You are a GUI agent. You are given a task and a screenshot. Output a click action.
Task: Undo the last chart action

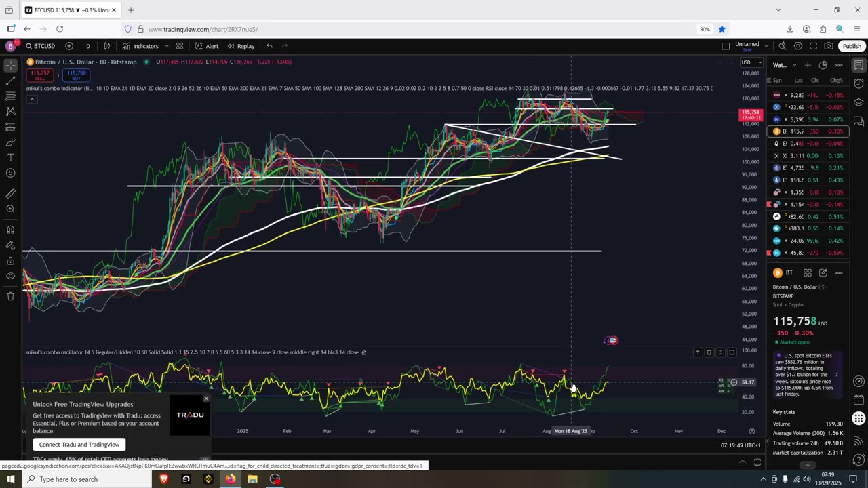coord(269,46)
